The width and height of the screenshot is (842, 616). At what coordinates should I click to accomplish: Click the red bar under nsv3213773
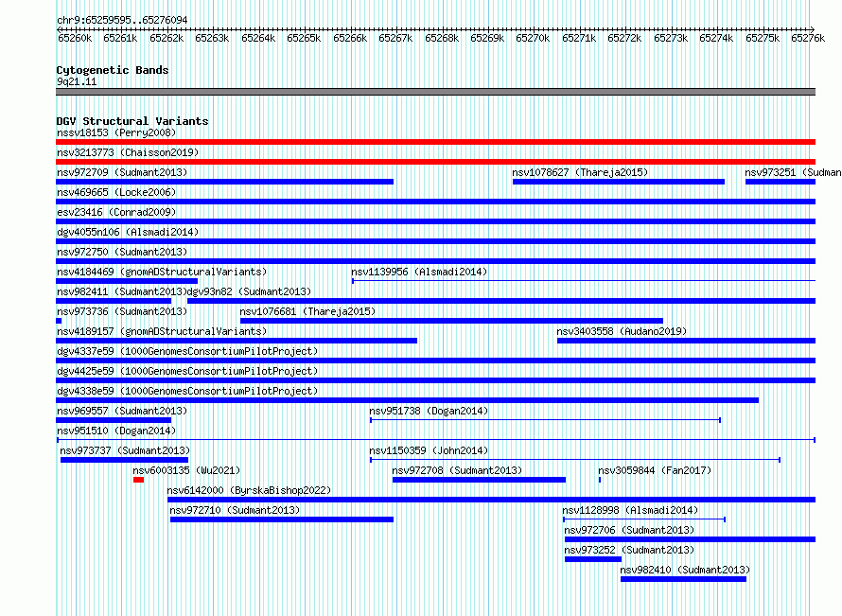click(435, 162)
